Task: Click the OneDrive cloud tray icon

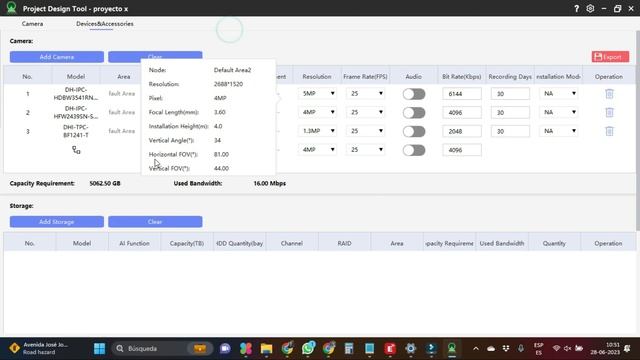Action: [491, 349]
